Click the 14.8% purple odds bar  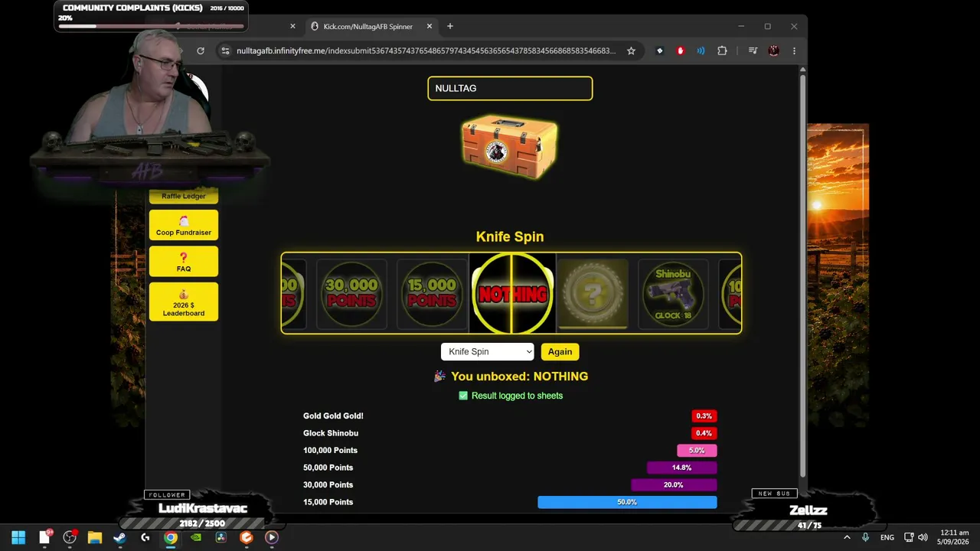coord(681,468)
